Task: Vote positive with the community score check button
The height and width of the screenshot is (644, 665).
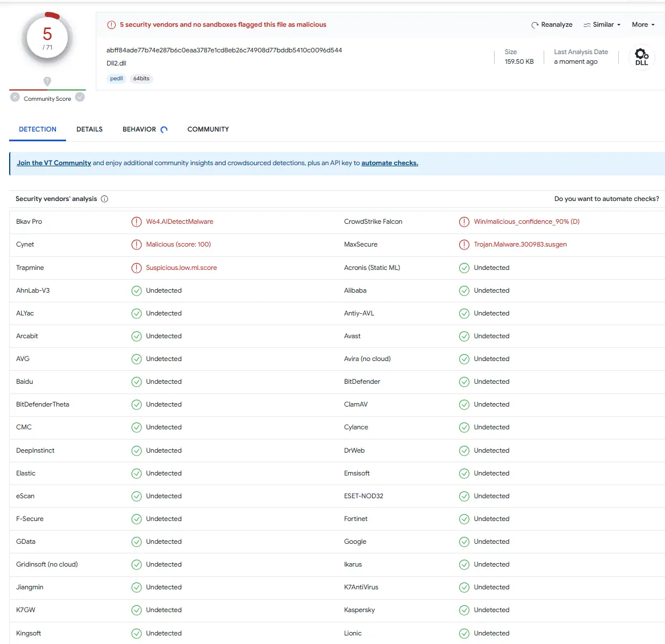Action: click(80, 97)
